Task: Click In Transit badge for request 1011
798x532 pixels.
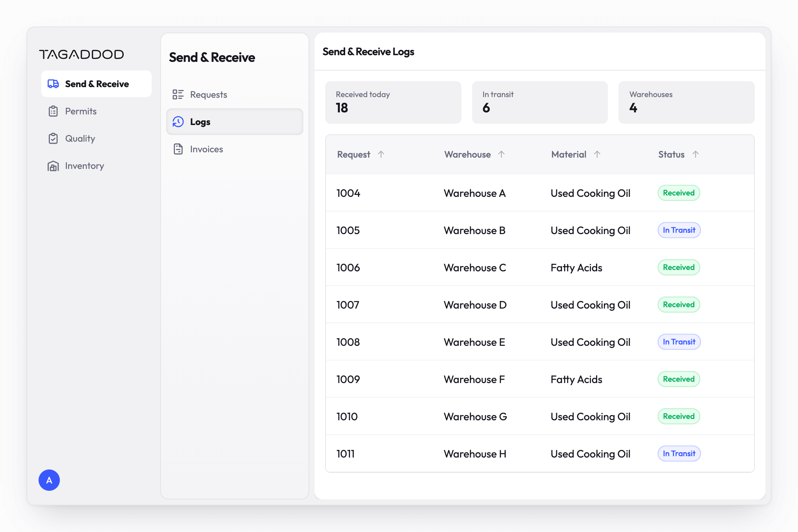Action: tap(679, 454)
